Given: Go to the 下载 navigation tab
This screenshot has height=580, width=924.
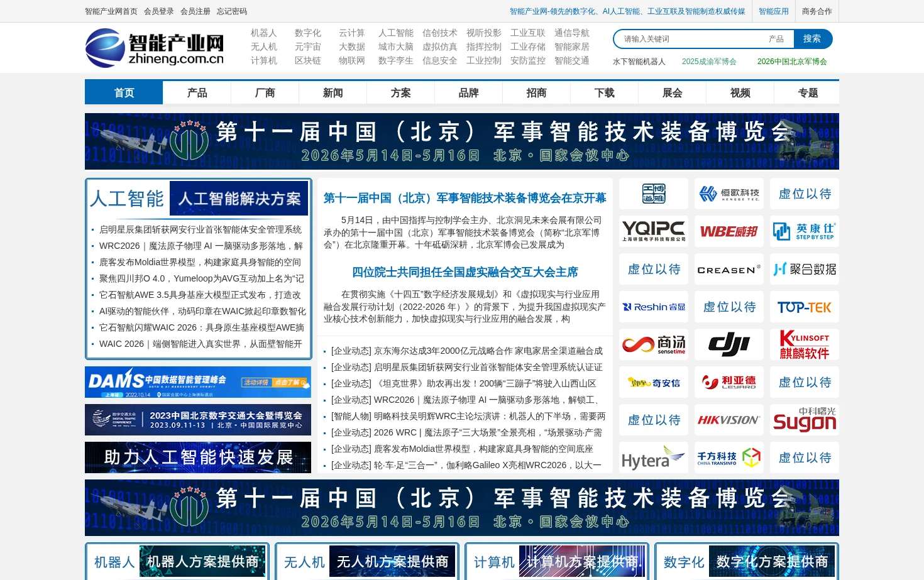Looking at the screenshot, I should (x=605, y=93).
